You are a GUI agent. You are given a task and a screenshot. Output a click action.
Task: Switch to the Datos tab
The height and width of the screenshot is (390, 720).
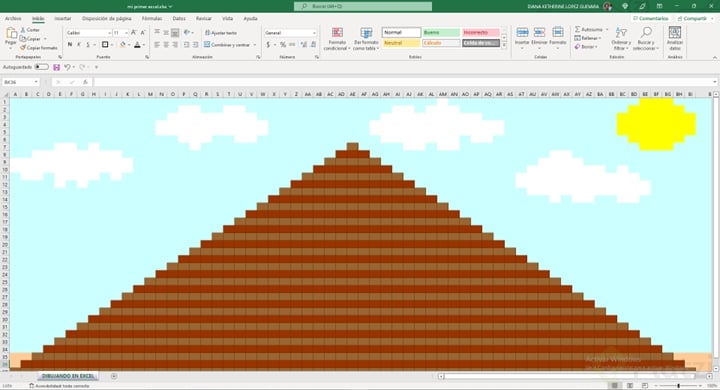click(179, 18)
